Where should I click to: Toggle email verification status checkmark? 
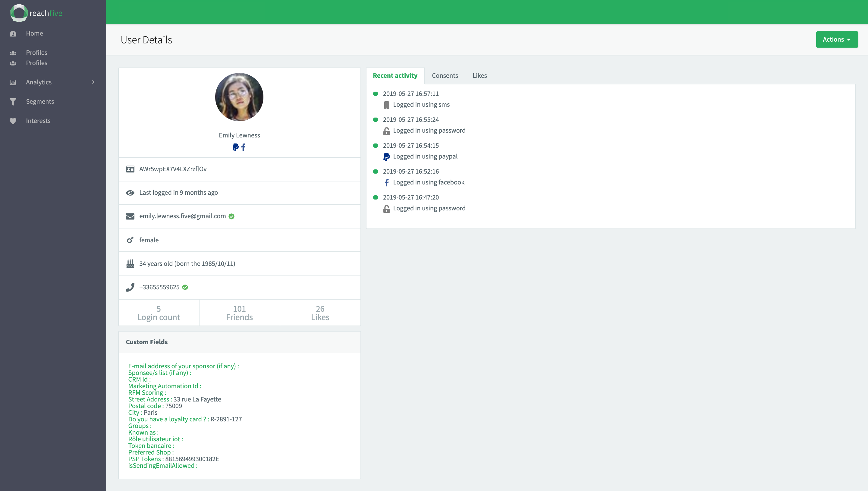tap(231, 216)
